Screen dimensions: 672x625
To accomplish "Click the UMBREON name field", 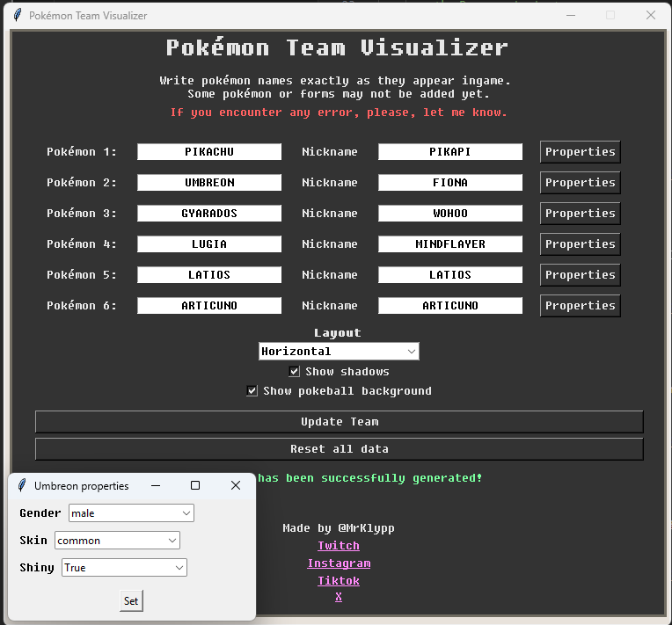I will pos(209,183).
